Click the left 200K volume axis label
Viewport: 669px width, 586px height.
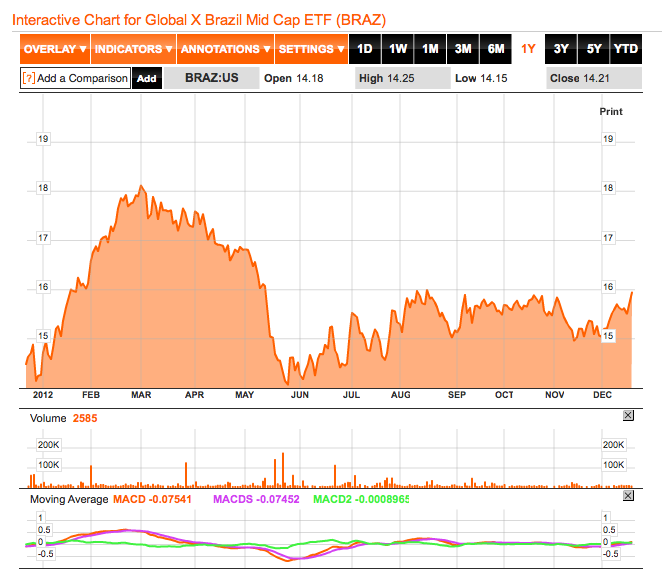click(x=49, y=445)
